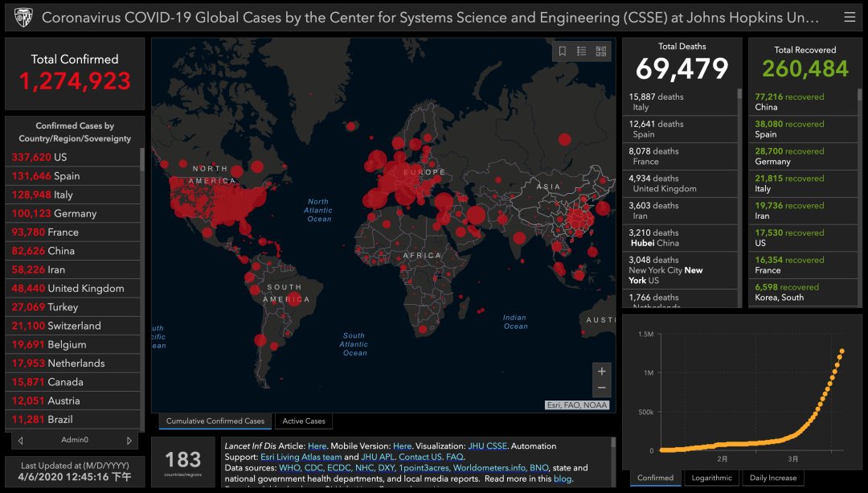Click Germany 28,700 recovered entry
This screenshot has height=493, width=868.
pyautogui.click(x=803, y=156)
